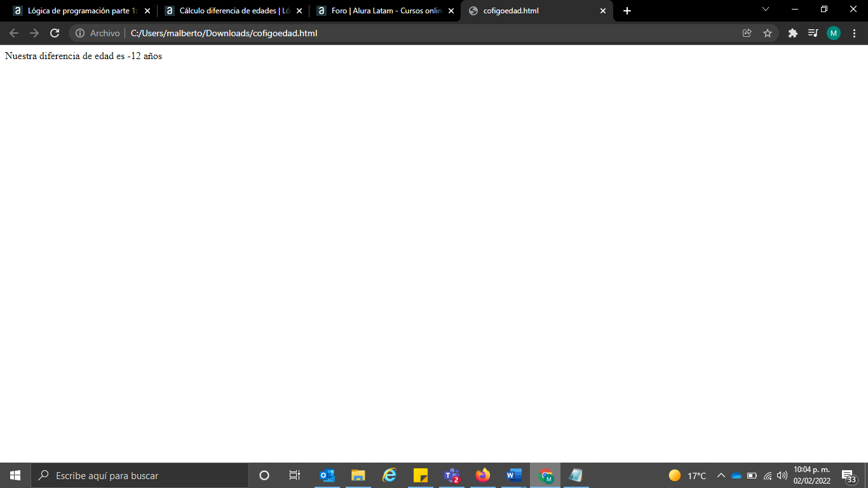Launch Internet Explorer from the taskbar
Screen dimensions: 868x488
(390, 475)
